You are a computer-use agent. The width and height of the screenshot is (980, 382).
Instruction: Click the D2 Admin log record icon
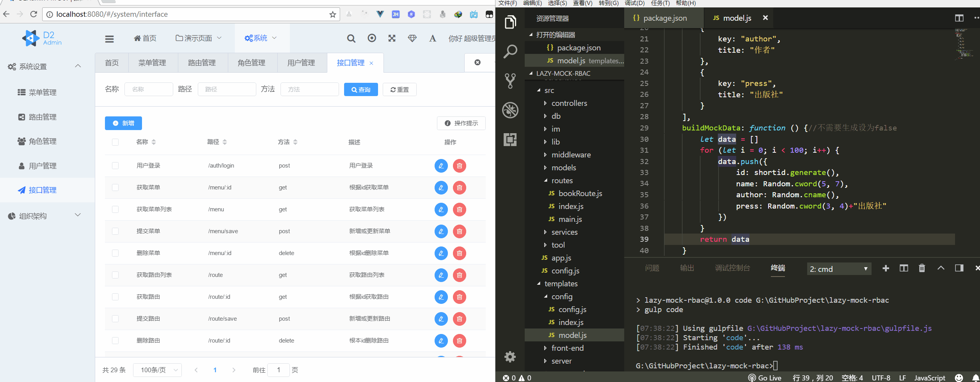pos(372,38)
